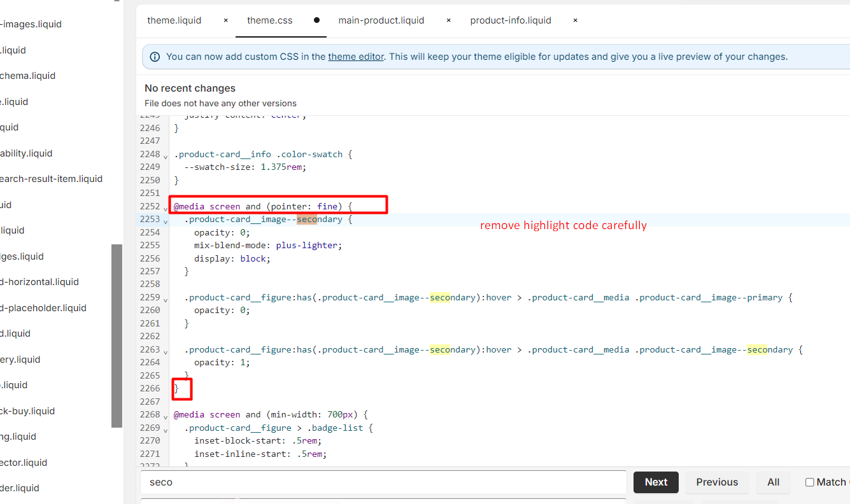This screenshot has height=504, width=850.
Task: Open the ges.liquid file in sidebar
Action: tap(22, 256)
